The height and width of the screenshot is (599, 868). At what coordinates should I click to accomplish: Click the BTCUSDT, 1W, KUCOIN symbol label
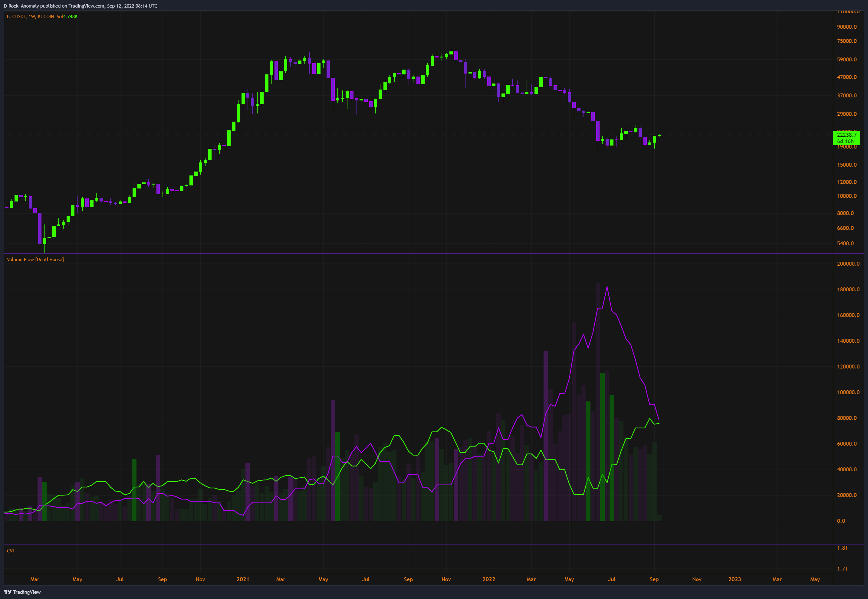(x=30, y=17)
